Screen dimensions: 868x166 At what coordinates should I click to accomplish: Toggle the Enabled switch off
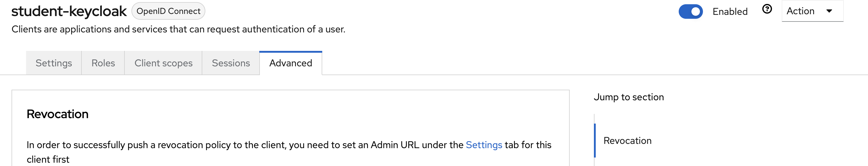tap(691, 12)
